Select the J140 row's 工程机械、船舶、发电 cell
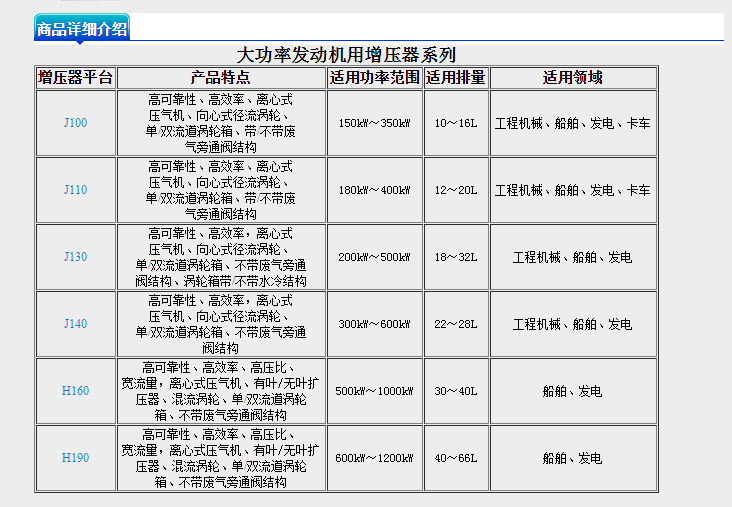This screenshot has height=507, width=732. pyautogui.click(x=573, y=324)
